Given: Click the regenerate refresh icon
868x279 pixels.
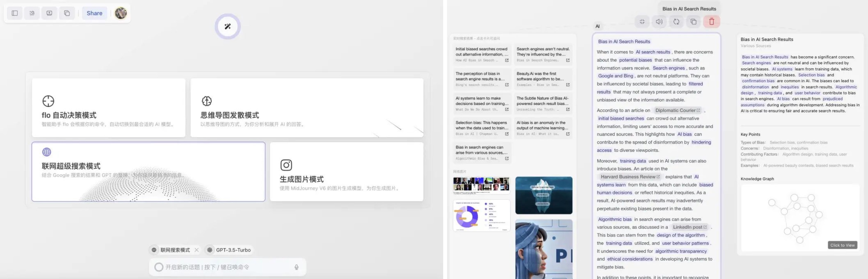Looking at the screenshot, I should coord(676,21).
